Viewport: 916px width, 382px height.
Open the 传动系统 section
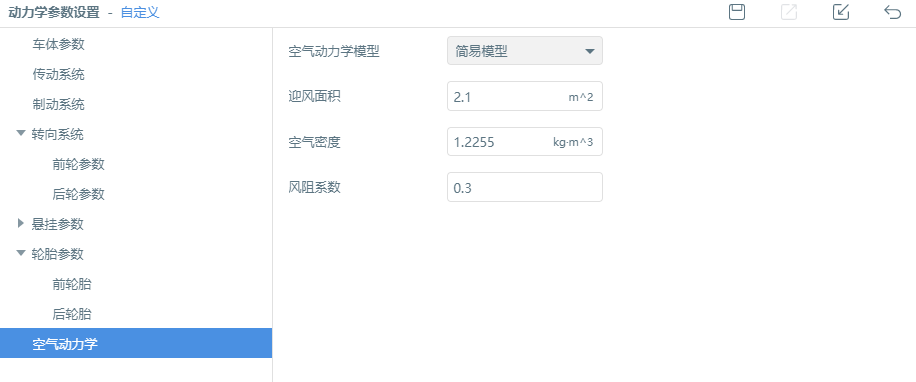click(58, 74)
